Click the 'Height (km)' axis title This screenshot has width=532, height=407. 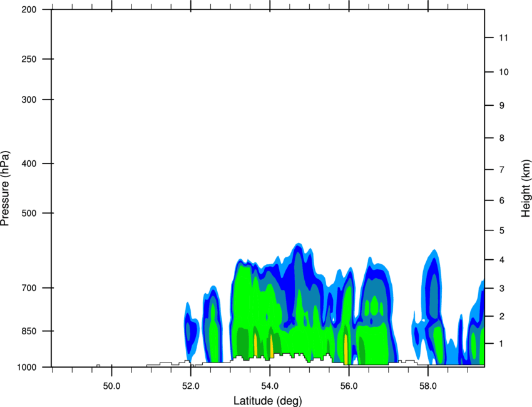click(526, 188)
